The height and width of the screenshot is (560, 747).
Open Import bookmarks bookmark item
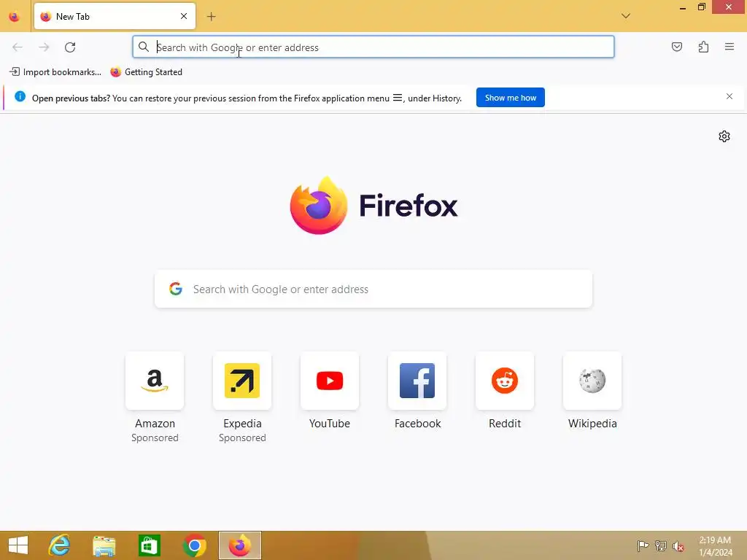55,72
